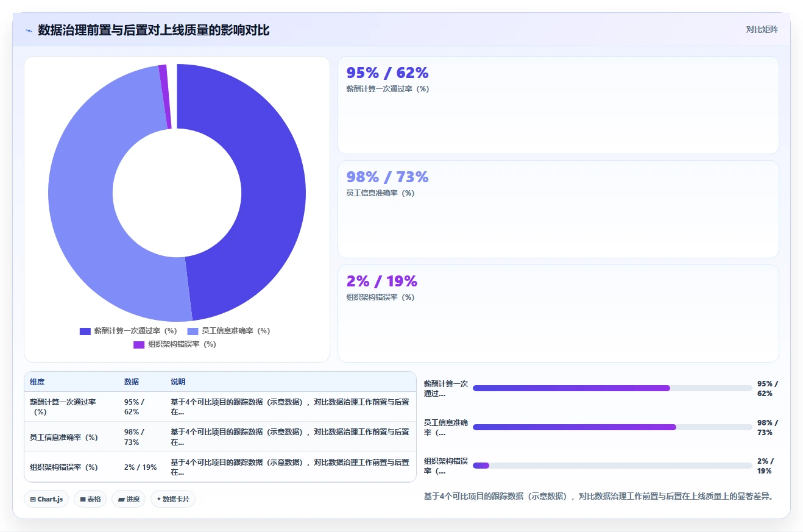
Task: Click the Chart.js tag icon
Action: pyautogui.click(x=33, y=499)
